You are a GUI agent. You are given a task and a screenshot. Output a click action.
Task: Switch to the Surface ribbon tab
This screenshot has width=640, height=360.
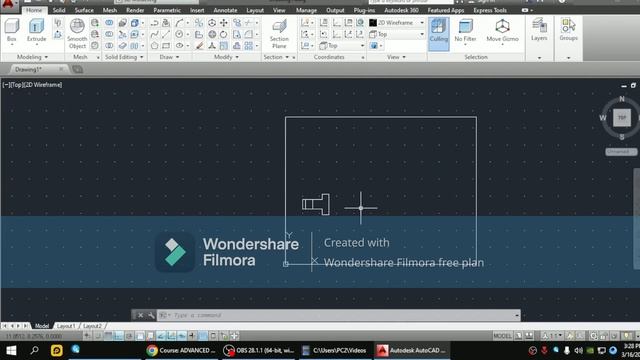pyautogui.click(x=84, y=10)
